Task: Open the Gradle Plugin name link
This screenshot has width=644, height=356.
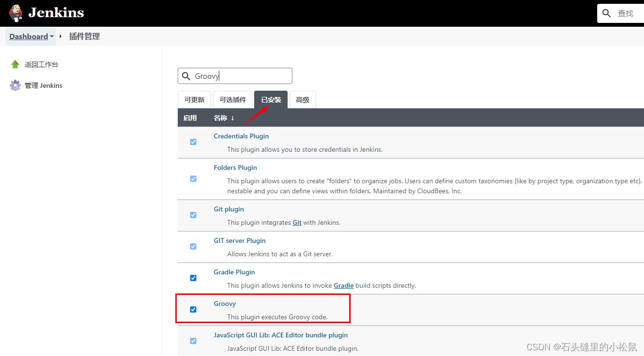Action: [x=234, y=272]
